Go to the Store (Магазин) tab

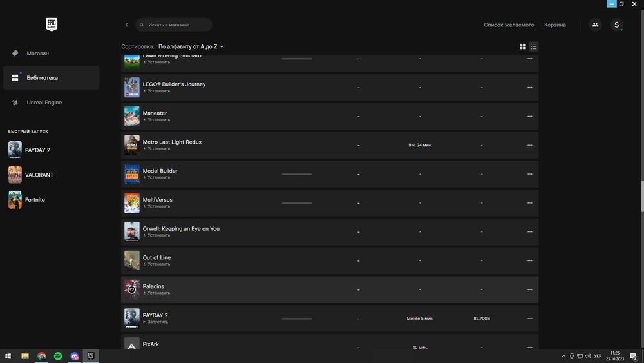pyautogui.click(x=37, y=54)
